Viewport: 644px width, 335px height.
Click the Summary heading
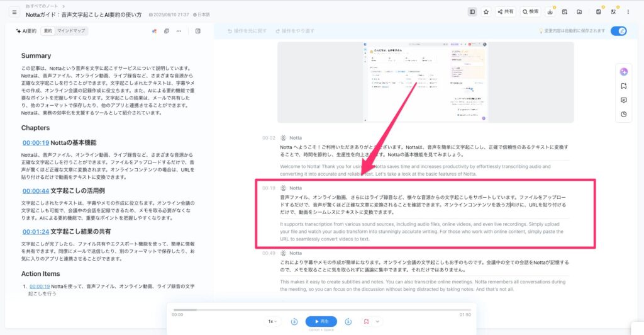point(36,56)
